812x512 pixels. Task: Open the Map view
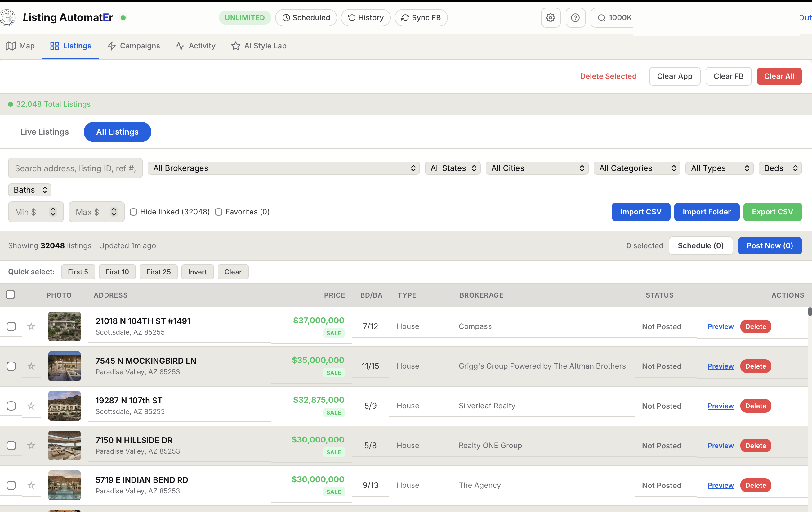(x=20, y=46)
